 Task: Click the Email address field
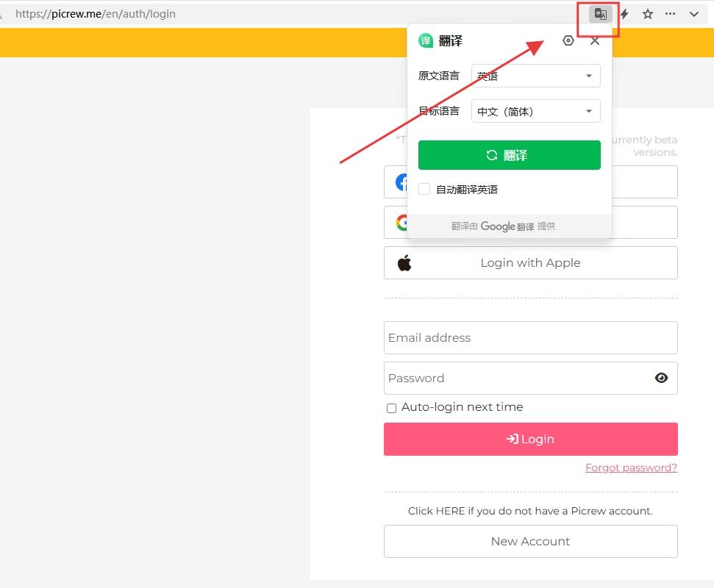click(531, 337)
